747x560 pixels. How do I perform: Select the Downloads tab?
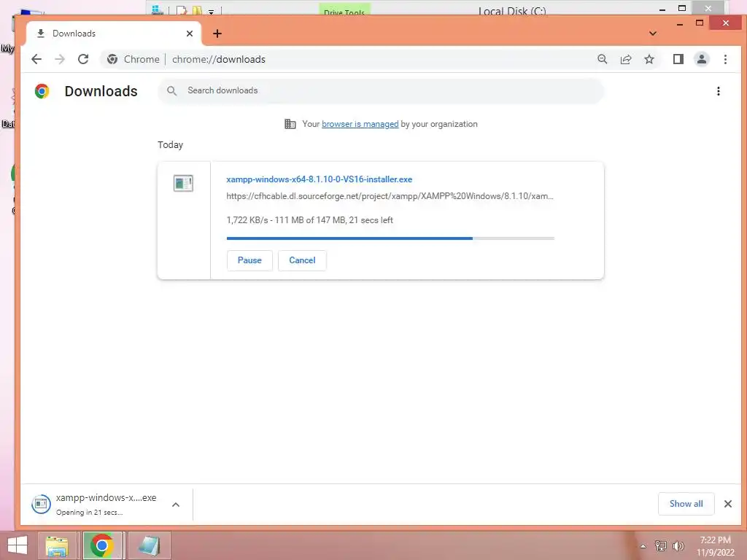click(x=115, y=34)
